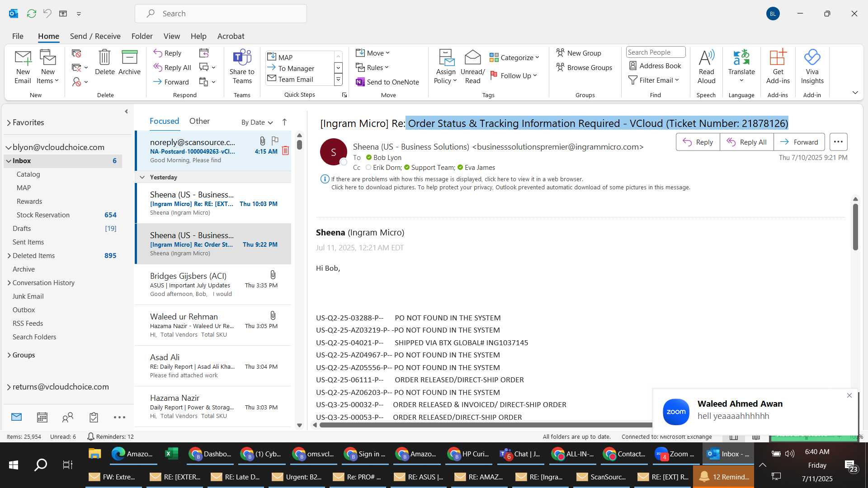The width and height of the screenshot is (868, 488).
Task: Open the View ribbon tab
Action: 171,36
